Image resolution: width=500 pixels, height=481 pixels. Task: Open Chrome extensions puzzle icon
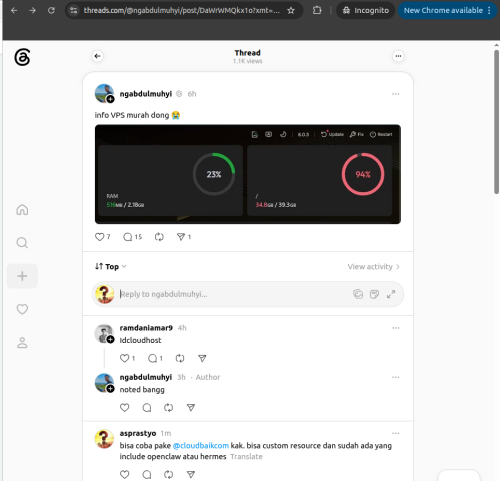[x=317, y=10]
